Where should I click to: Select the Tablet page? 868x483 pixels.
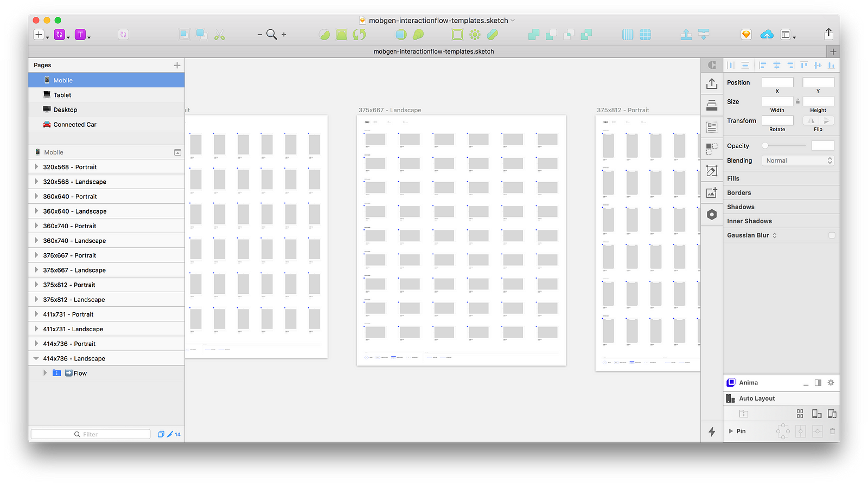tap(106, 95)
